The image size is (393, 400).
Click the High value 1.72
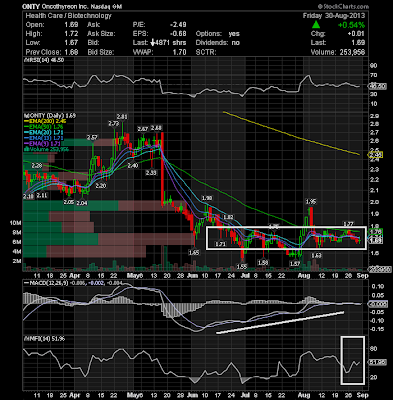coord(71,34)
